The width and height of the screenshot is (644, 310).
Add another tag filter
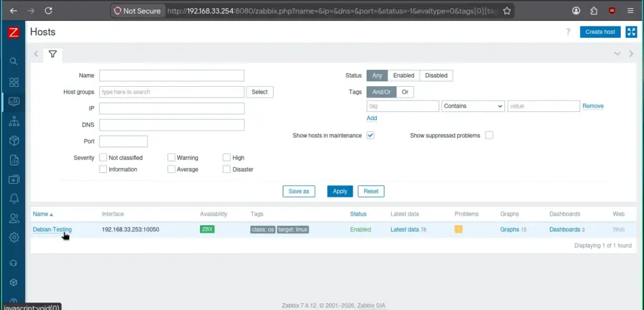tap(372, 118)
